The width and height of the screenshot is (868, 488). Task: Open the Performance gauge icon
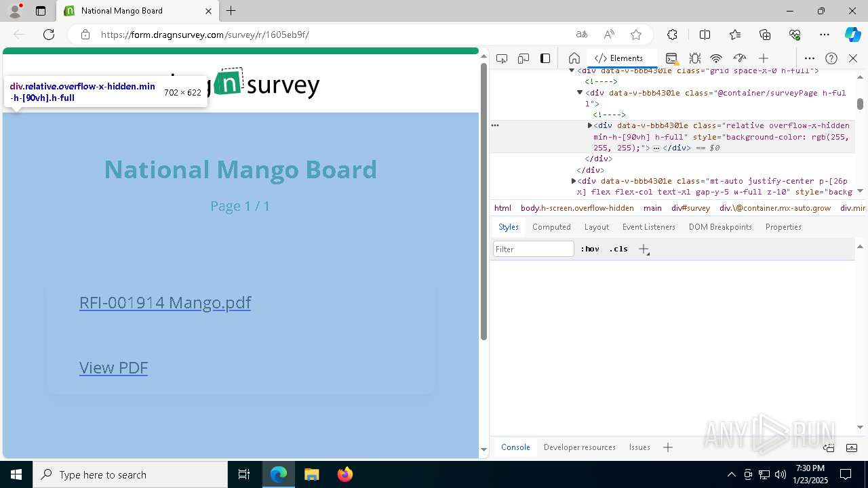[x=740, y=58]
